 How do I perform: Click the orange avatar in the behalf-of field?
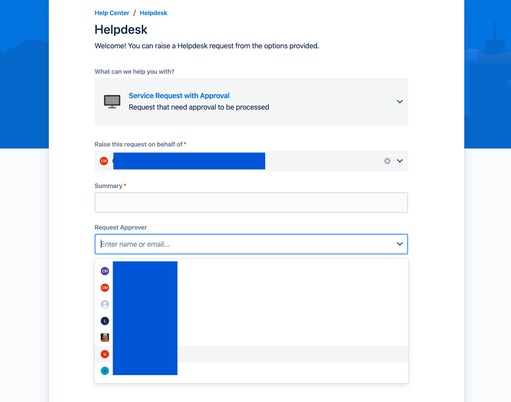coord(104,161)
